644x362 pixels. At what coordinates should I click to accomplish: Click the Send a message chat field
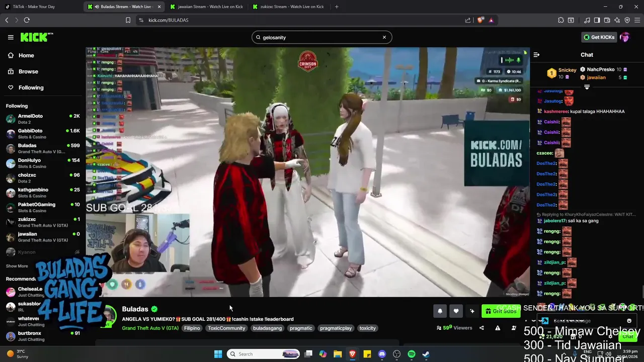pos(586,321)
